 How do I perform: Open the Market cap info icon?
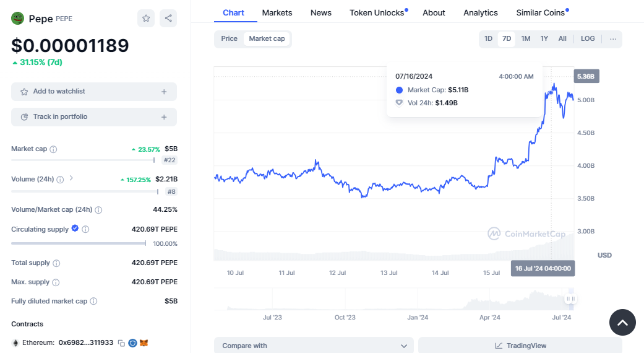53,149
